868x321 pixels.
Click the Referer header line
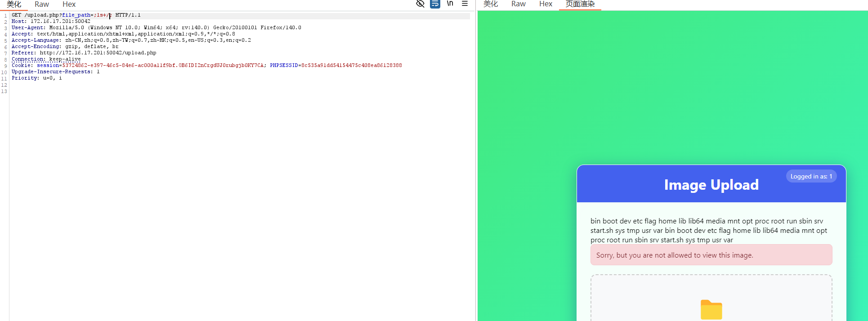tap(84, 53)
